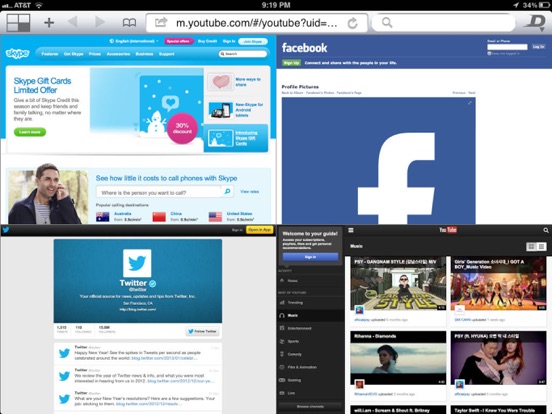Open Get Skype menu item
This screenshot has width=552, height=414.
(73, 54)
